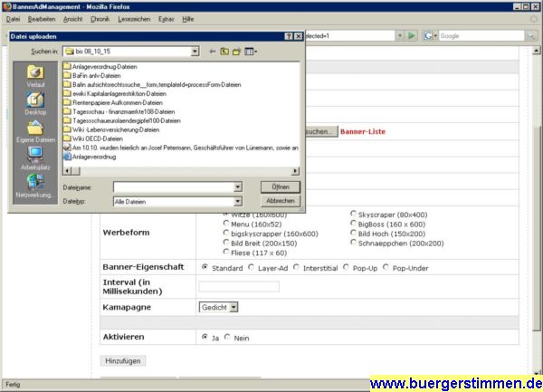Viewport: 543px width, 392px height.
Task: Click the help question mark in dialog
Action: click(x=289, y=36)
